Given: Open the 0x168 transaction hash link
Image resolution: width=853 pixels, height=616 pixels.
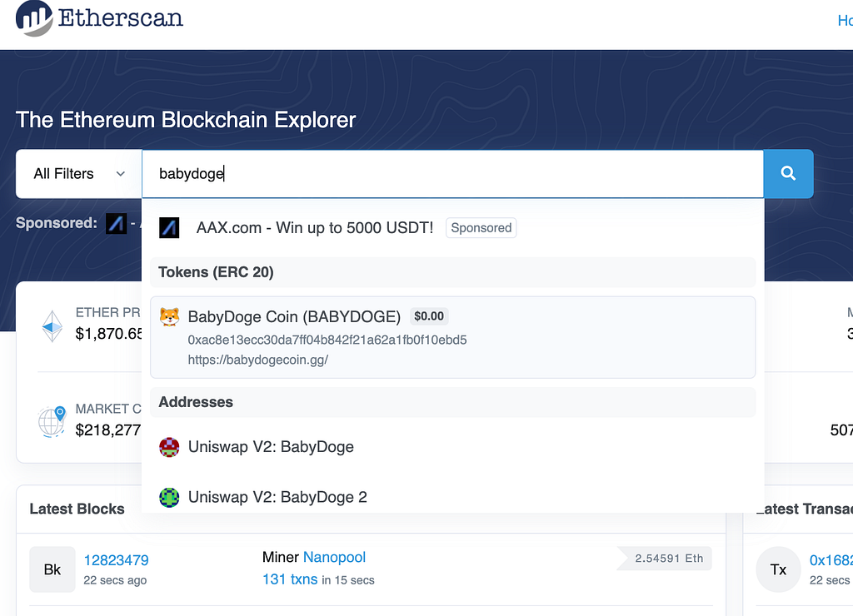Looking at the screenshot, I should [x=831, y=560].
